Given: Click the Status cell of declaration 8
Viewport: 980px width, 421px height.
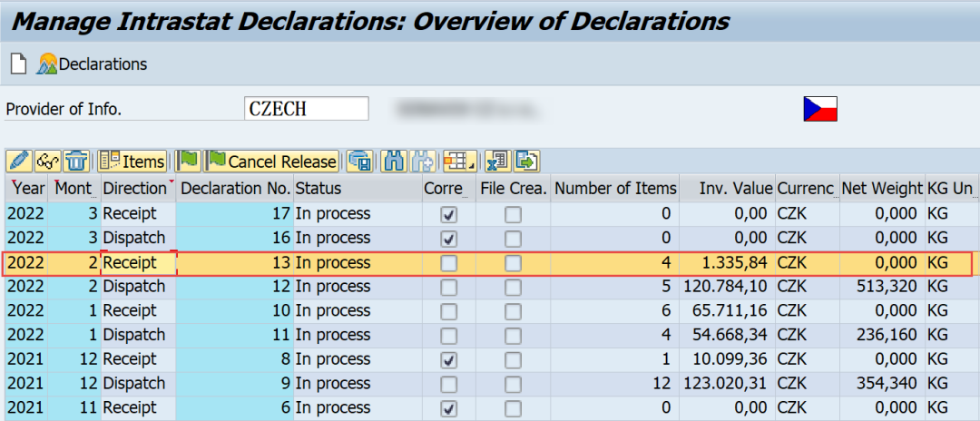Looking at the screenshot, I should (x=357, y=360).
